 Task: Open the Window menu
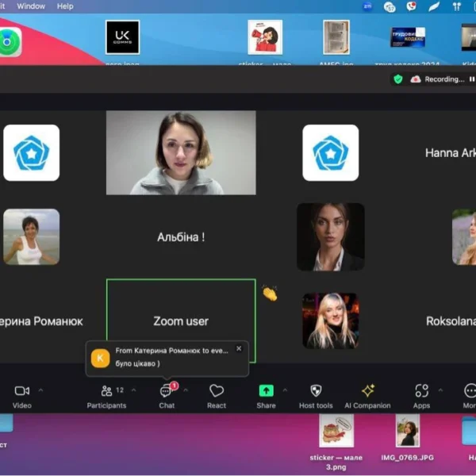coord(31,6)
